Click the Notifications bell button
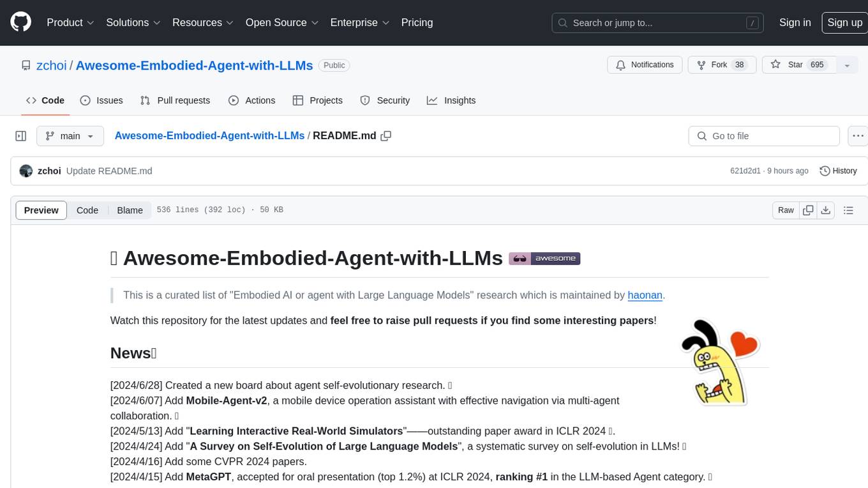 pos(645,65)
